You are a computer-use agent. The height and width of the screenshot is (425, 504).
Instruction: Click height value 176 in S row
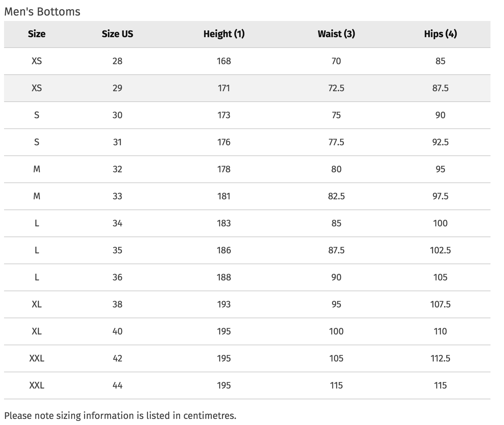(x=224, y=142)
